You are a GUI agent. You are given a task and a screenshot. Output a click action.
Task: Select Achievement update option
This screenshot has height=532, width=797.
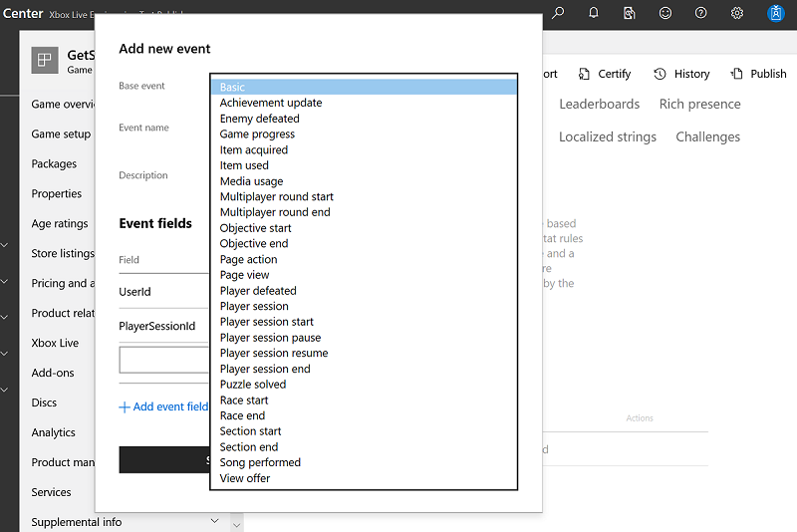[364, 103]
